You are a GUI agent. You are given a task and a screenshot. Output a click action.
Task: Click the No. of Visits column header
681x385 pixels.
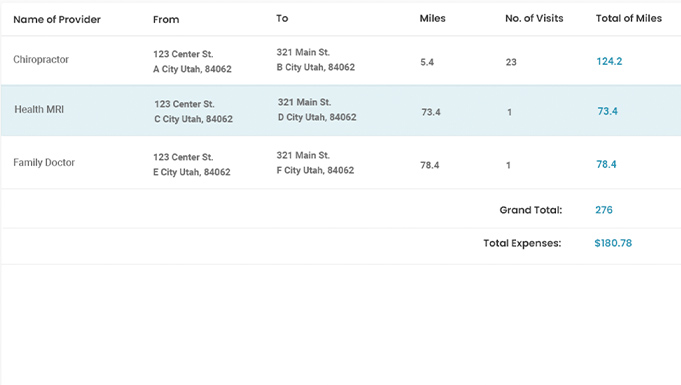pos(534,18)
